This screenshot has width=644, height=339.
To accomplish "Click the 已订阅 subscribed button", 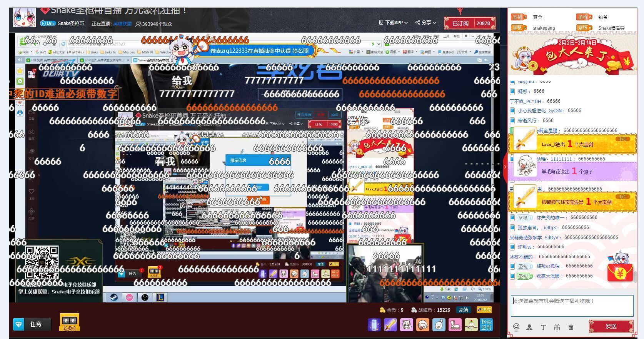I will coord(460,23).
